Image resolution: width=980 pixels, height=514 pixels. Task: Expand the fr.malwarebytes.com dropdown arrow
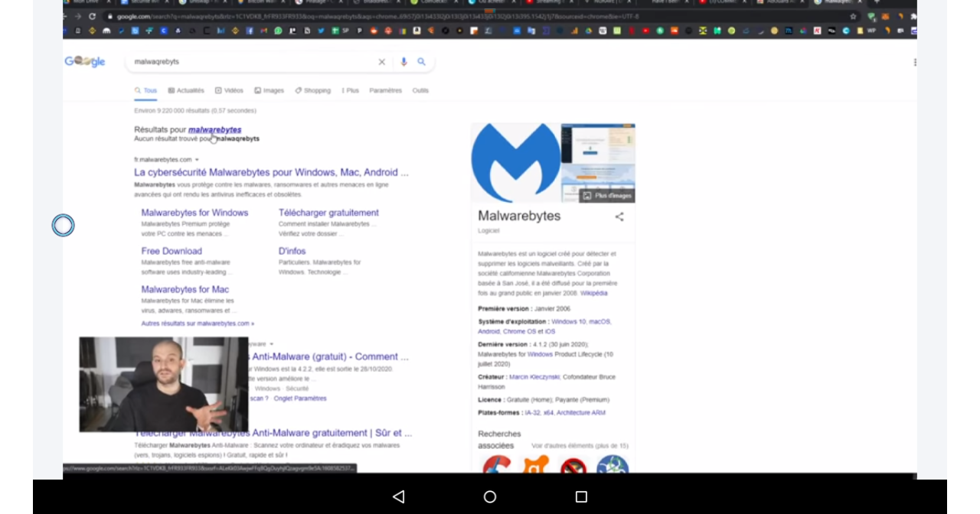[197, 160]
